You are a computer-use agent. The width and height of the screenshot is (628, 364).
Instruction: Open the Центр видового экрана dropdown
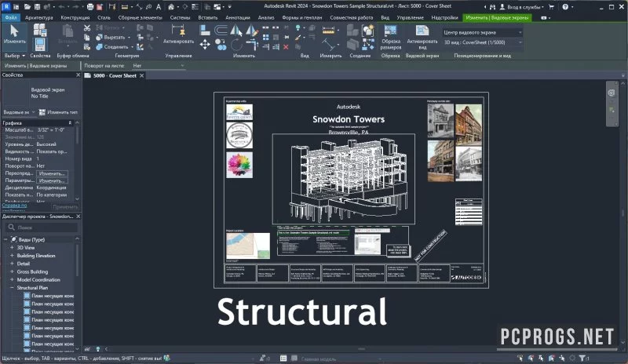pyautogui.click(x=482, y=32)
